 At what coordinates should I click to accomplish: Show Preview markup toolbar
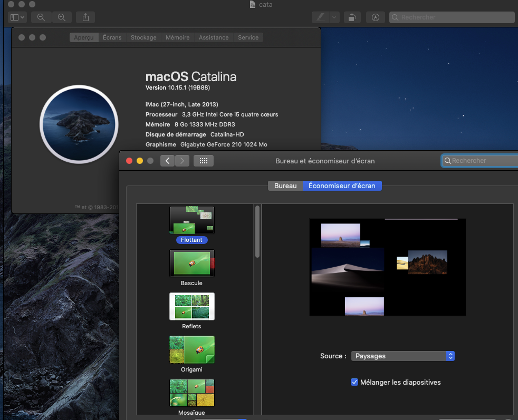[x=376, y=17]
